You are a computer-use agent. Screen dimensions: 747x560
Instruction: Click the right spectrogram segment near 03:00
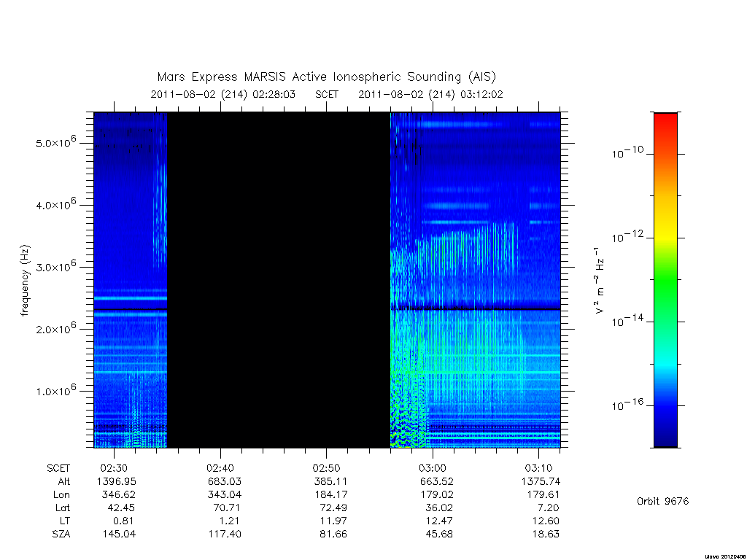point(476,280)
